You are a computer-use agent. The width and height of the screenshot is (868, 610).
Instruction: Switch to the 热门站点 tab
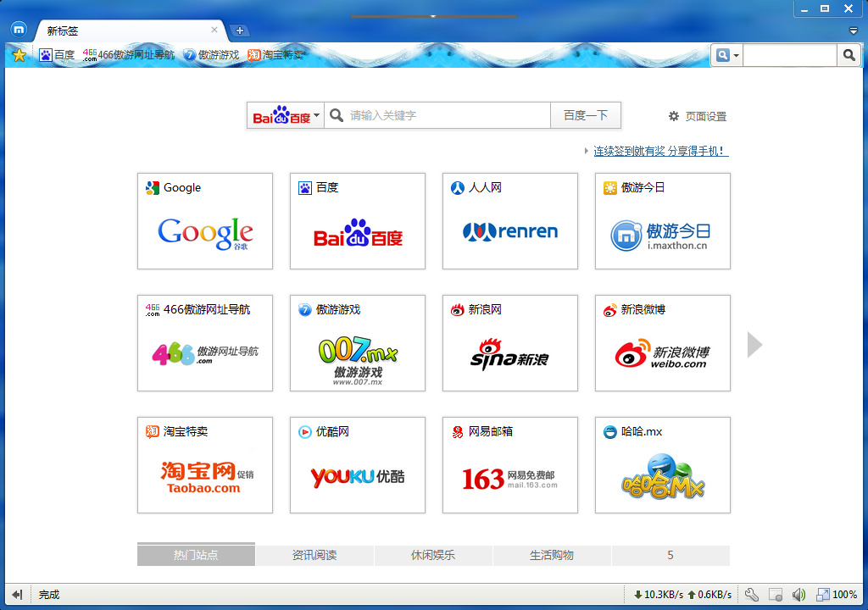(x=196, y=555)
